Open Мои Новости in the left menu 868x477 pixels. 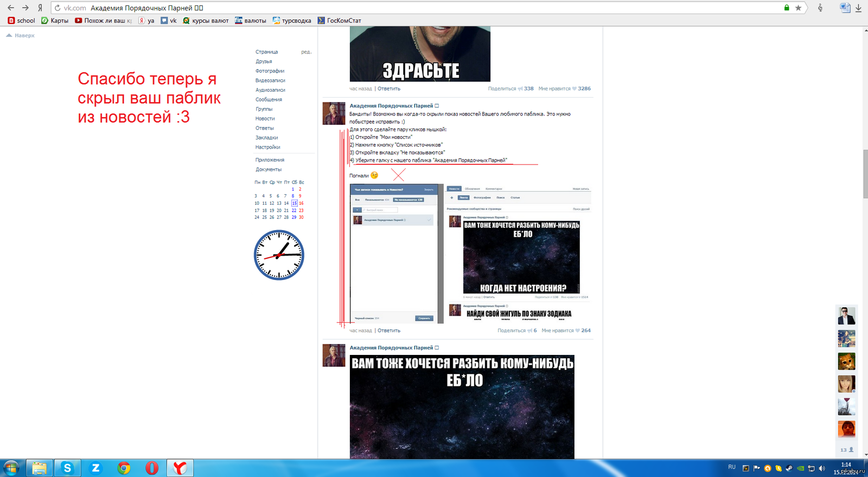265,119
